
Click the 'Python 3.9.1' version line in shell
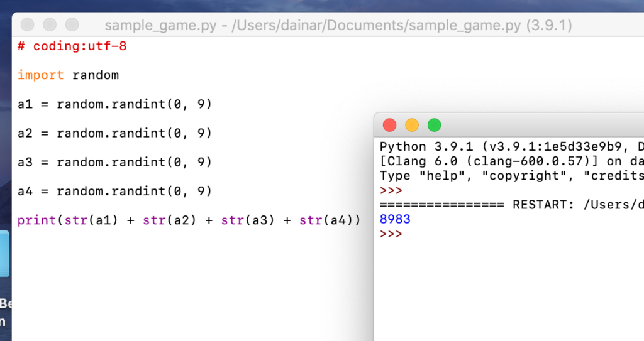(x=512, y=146)
